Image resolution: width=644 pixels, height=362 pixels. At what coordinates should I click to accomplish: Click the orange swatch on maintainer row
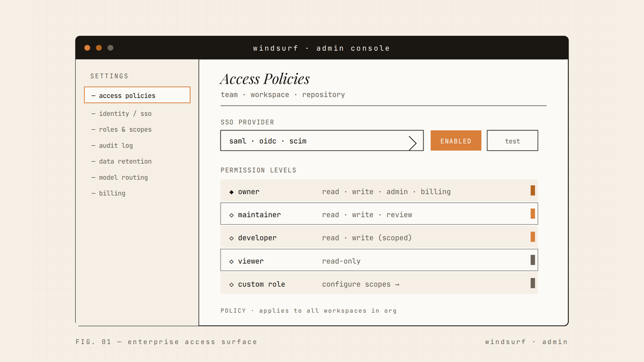(533, 213)
